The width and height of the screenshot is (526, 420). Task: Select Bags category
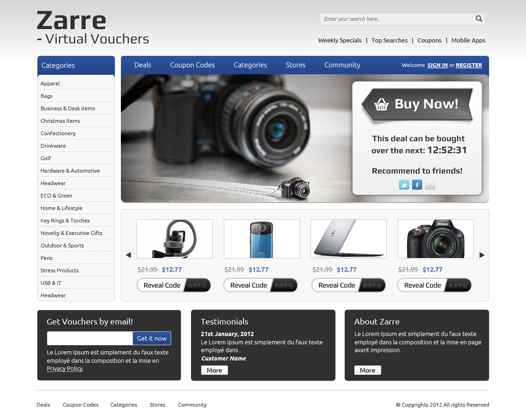[76, 96]
